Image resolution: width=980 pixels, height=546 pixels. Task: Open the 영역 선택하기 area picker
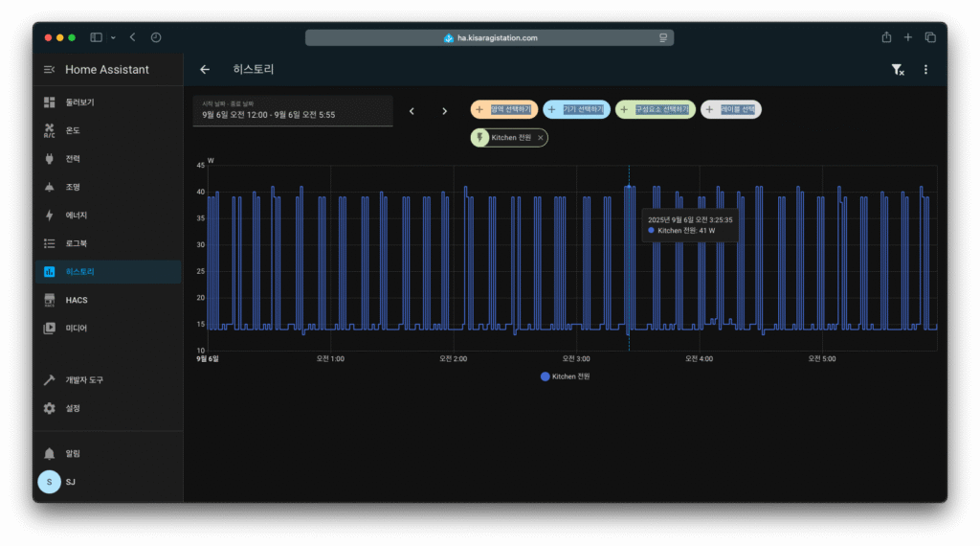click(x=505, y=110)
